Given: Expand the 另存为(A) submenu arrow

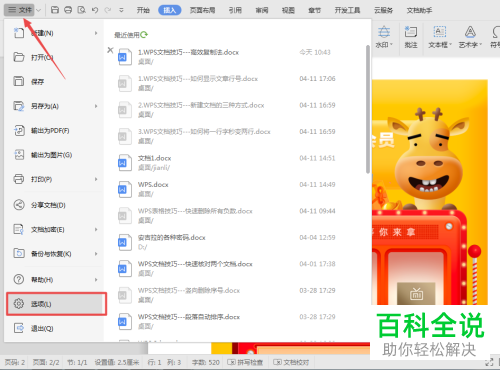Looking at the screenshot, I should pos(96,106).
